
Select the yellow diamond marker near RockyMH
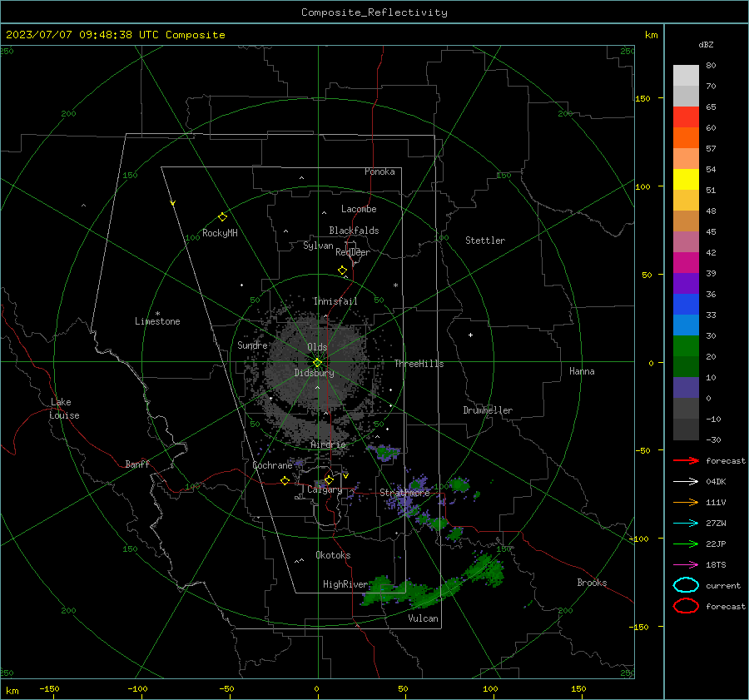point(222,217)
